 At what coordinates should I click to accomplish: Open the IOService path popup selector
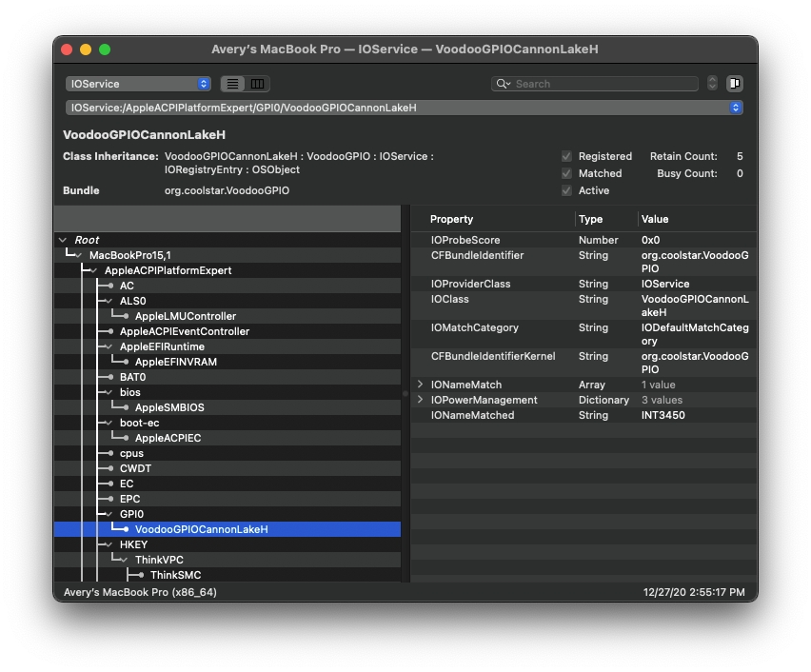point(405,108)
